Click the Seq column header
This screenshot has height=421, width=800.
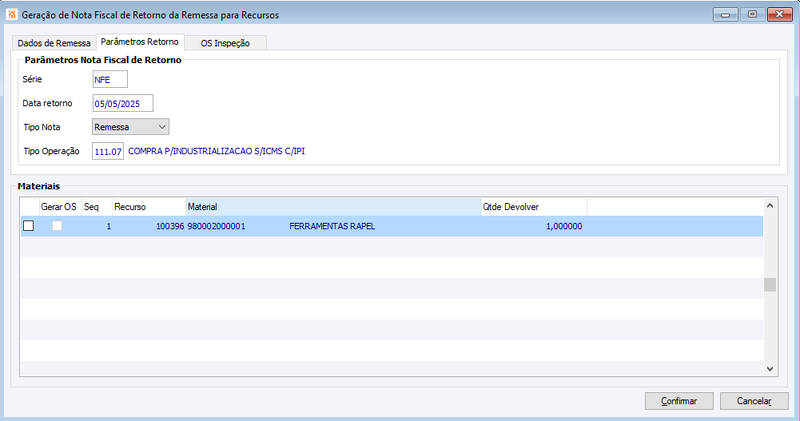96,207
